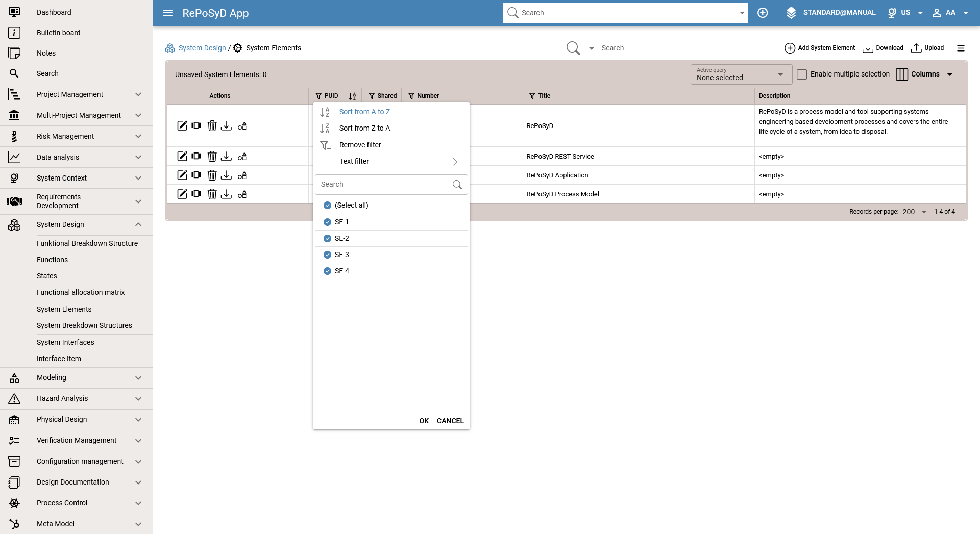Enable multiple selection checkbox
980x534 pixels.
(x=802, y=74)
